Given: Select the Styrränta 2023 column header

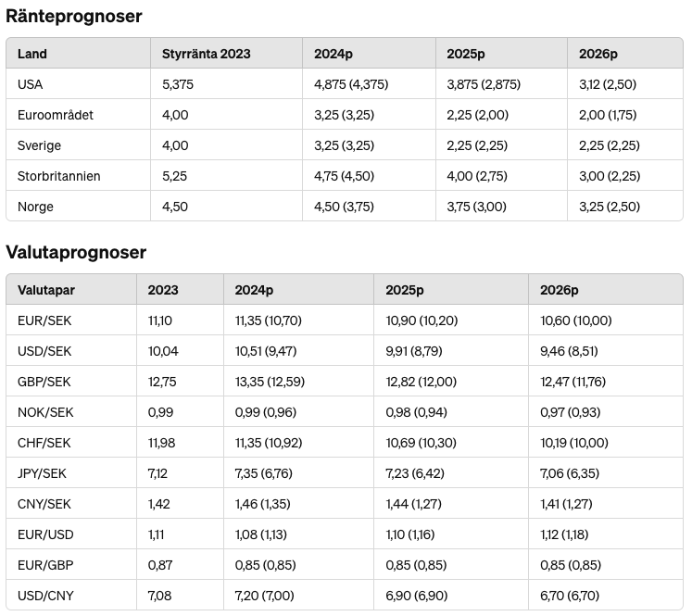Looking at the screenshot, I should click(x=206, y=54).
